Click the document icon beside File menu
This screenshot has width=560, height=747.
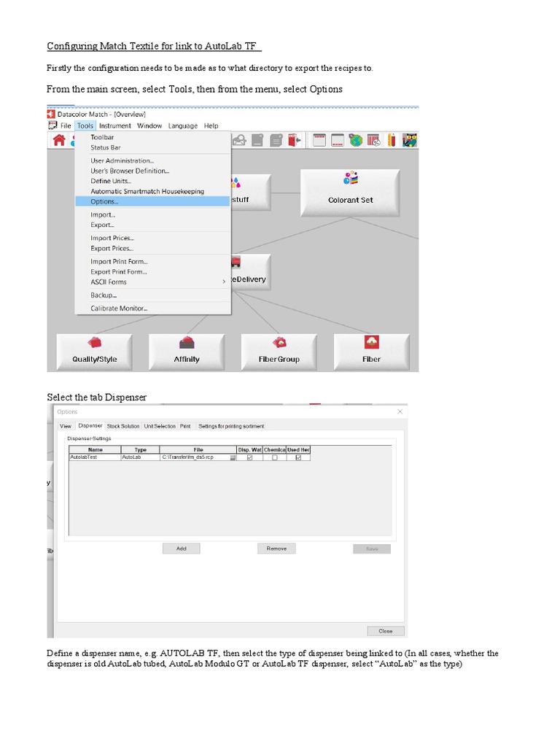pos(52,125)
